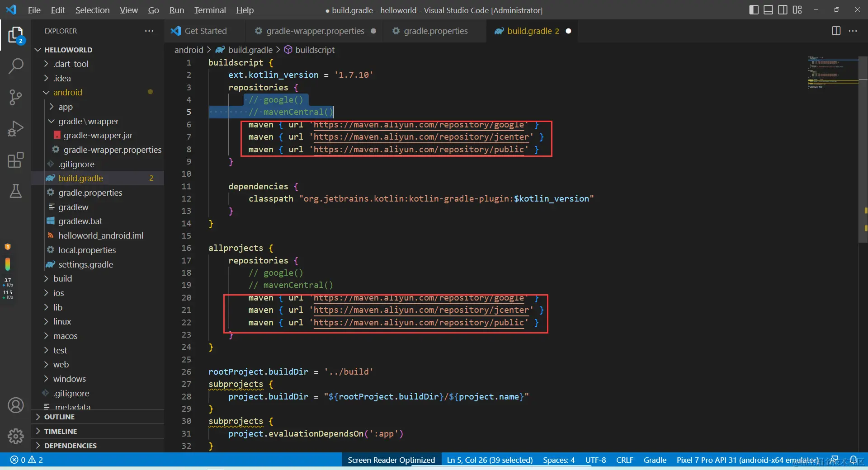Open the Edit menu

[58, 10]
